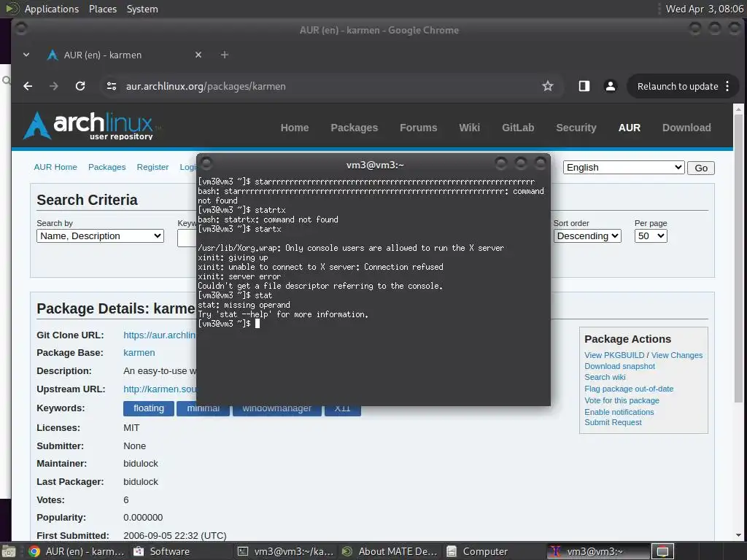The image size is (747, 560).
Task: Bookmark this page with the star
Action: click(548, 86)
